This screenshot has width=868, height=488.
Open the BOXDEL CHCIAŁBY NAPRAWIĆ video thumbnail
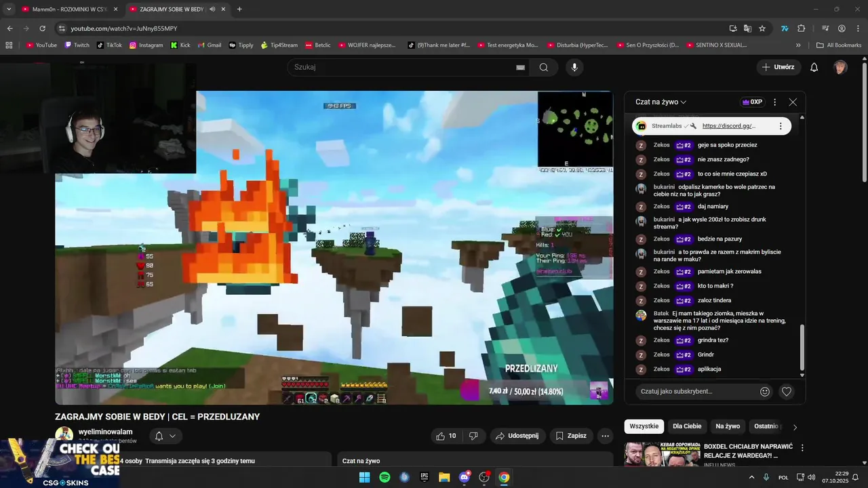(x=662, y=454)
